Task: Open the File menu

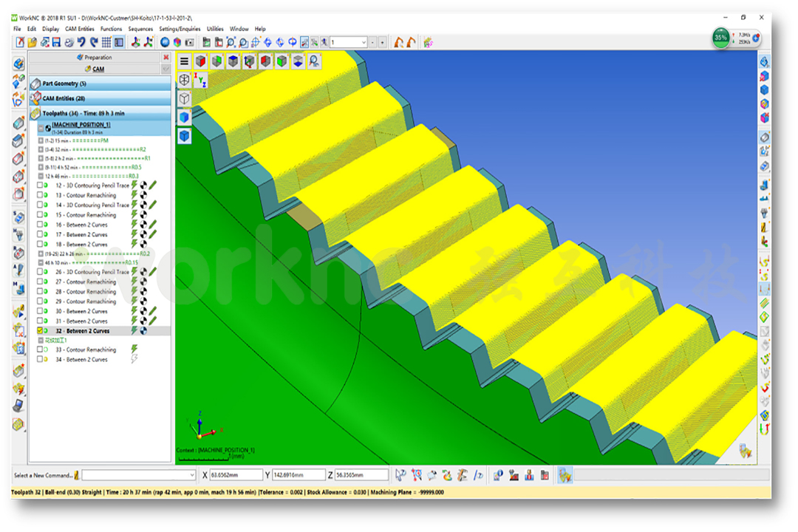Action: (17, 29)
